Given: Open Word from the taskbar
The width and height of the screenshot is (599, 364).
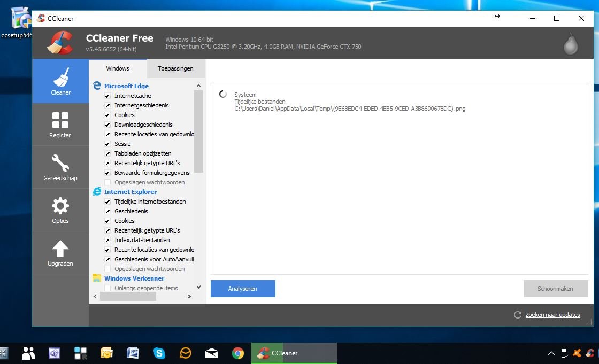Looking at the screenshot, I should 133,353.
